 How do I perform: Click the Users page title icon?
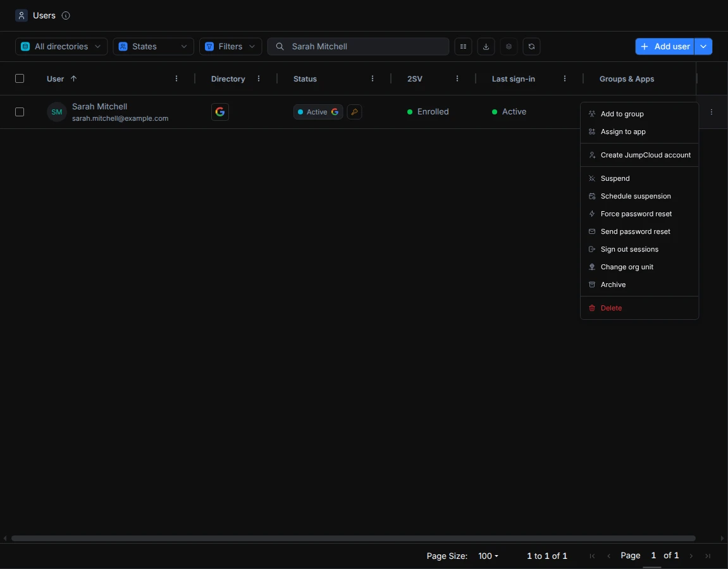tap(22, 16)
